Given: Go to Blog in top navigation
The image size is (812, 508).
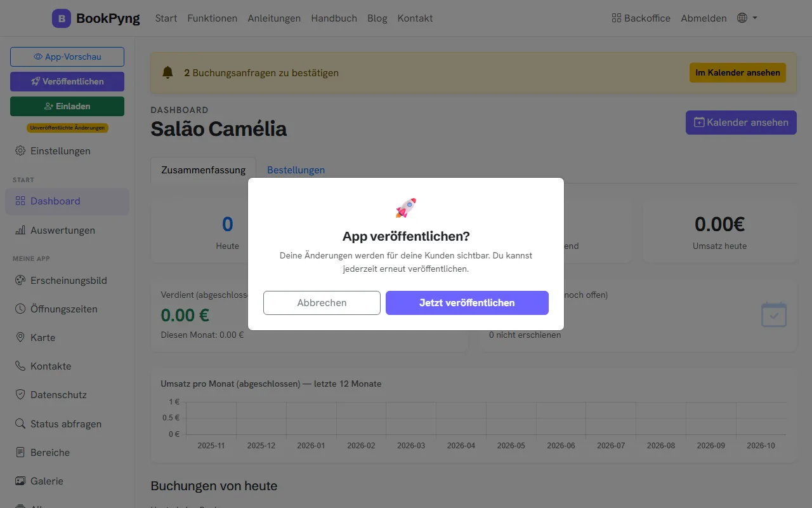Looking at the screenshot, I should click(377, 18).
